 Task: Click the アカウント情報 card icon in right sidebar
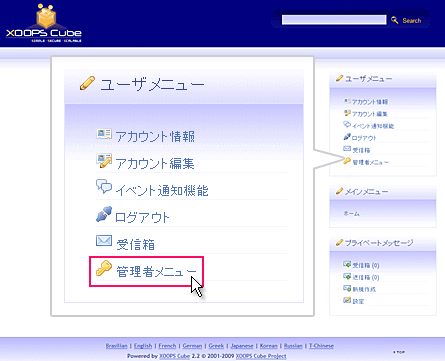pos(347,101)
